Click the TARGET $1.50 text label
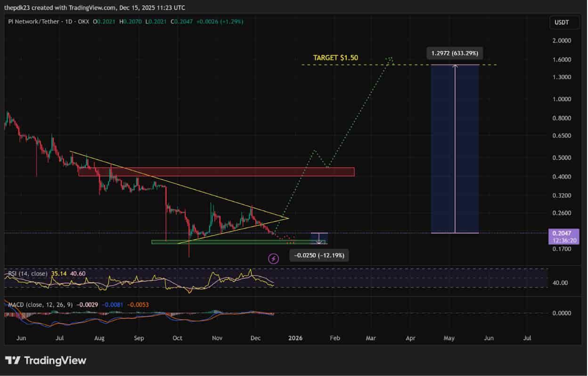The height and width of the screenshot is (376, 588). [x=335, y=57]
